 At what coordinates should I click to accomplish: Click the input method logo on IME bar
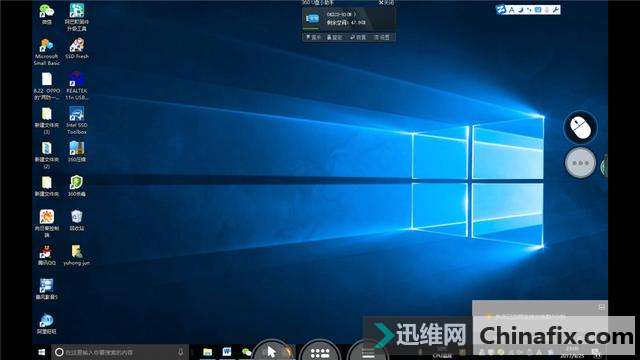pyautogui.click(x=501, y=9)
